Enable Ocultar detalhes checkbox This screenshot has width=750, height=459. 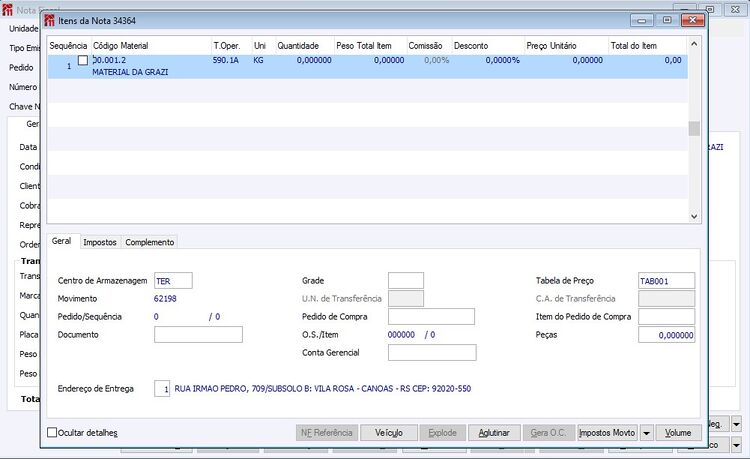pyautogui.click(x=52, y=432)
